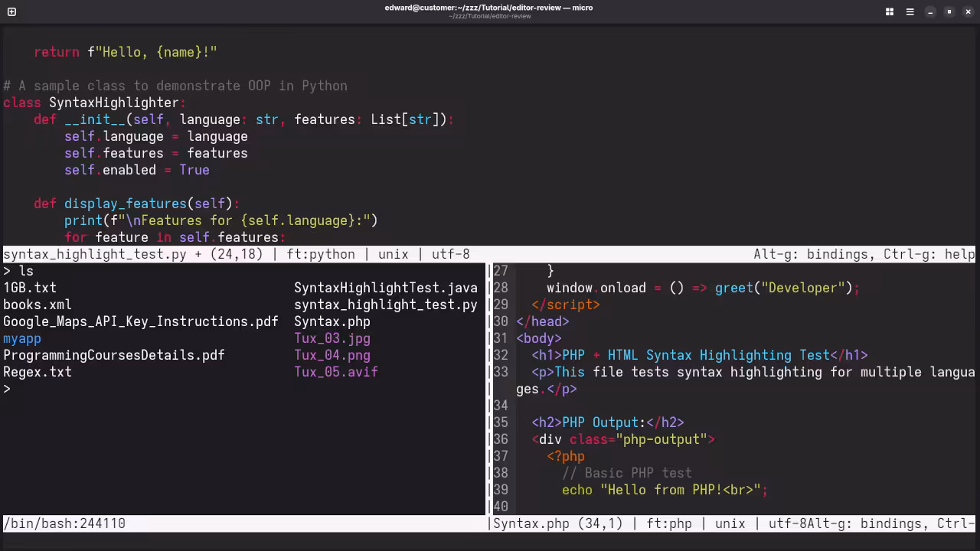Click the new tab icon in title bar
Viewport: 980px width, 551px height.
pos(11,11)
